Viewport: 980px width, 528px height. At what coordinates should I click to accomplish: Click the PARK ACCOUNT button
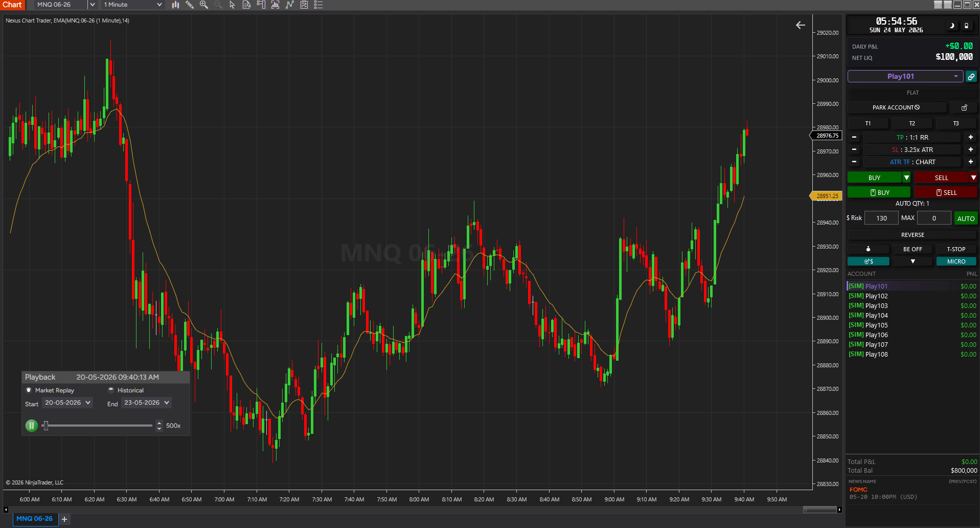click(897, 107)
